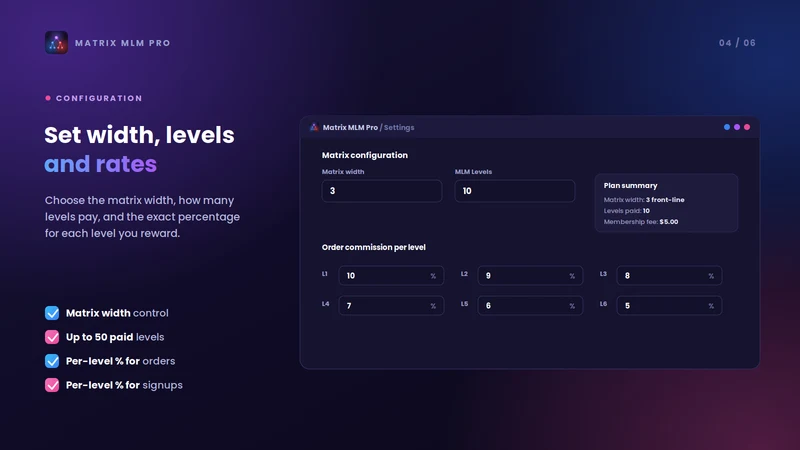Click the purple dot in window header
The image size is (800, 450).
[737, 127]
